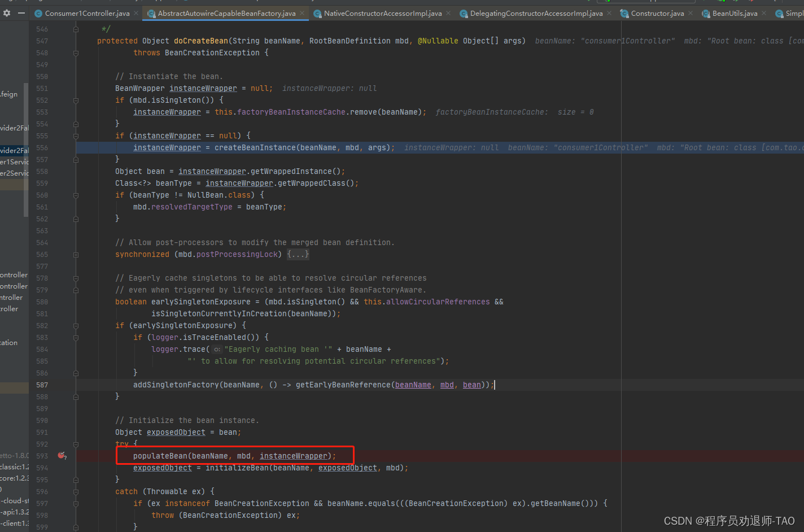Collapse the instanceof if-block at line 597
804x532 pixels.
coord(76,504)
